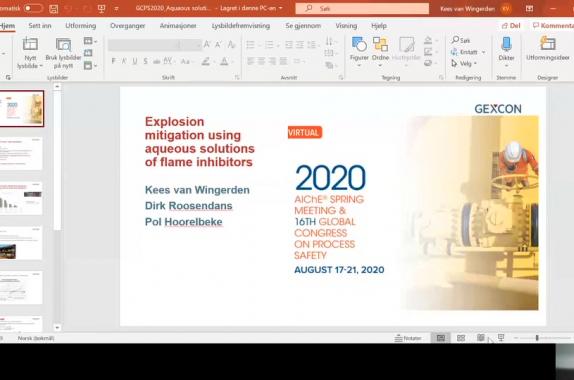Screen dimensions: 574x380
Task: Toggle the automatic save switch
Action: [x=33, y=8]
